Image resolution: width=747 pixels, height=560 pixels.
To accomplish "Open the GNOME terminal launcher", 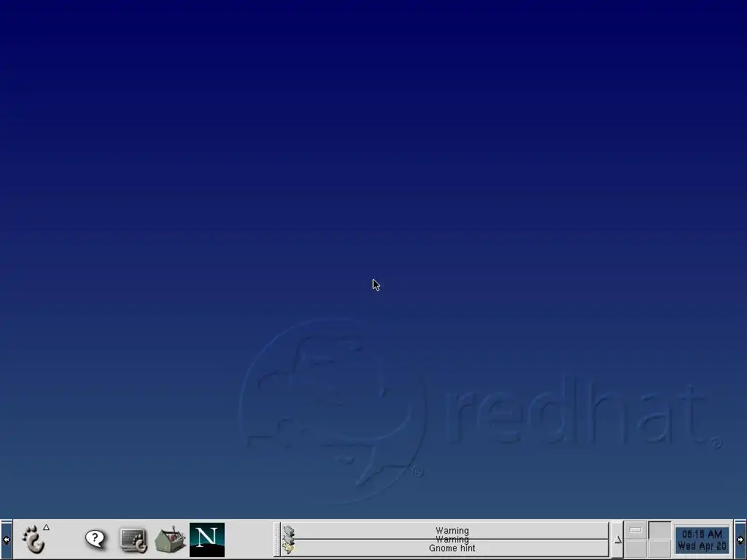I will 133,540.
